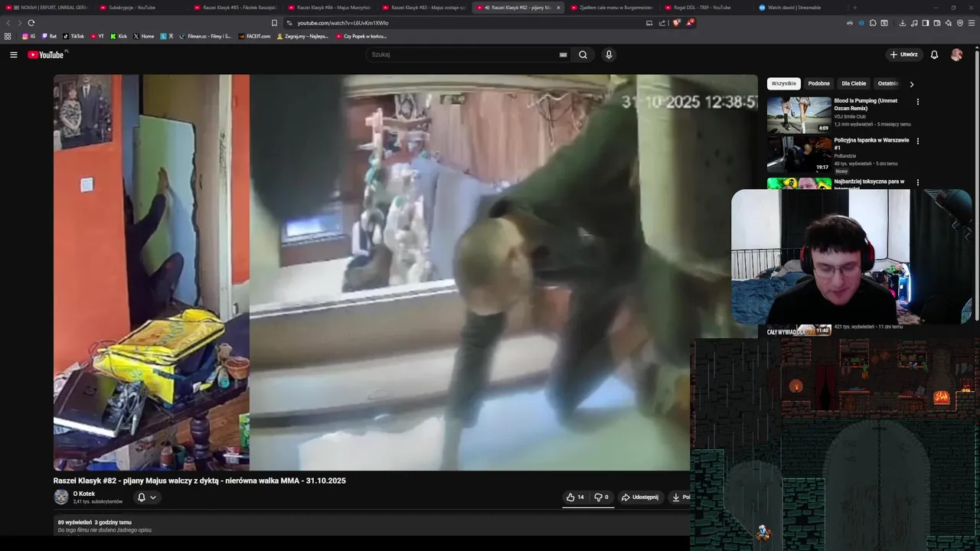Open O Kotek channel avatar

pyautogui.click(x=61, y=497)
